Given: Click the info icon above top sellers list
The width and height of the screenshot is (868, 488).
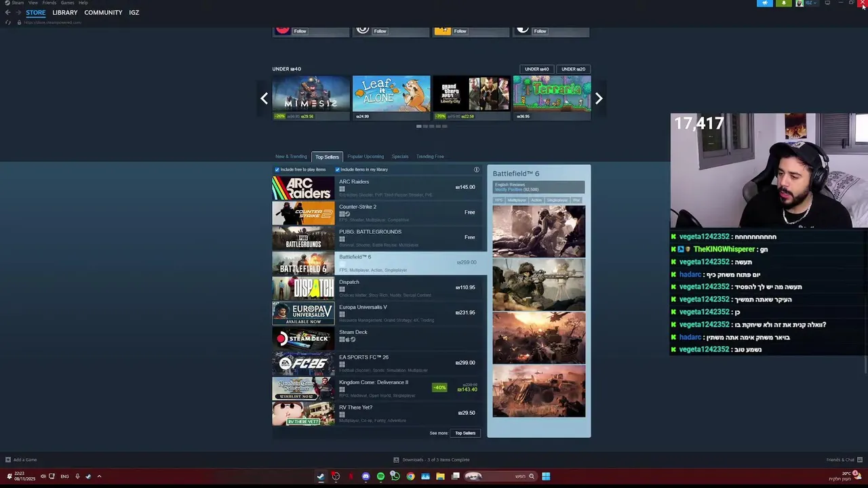Looking at the screenshot, I should click(477, 169).
